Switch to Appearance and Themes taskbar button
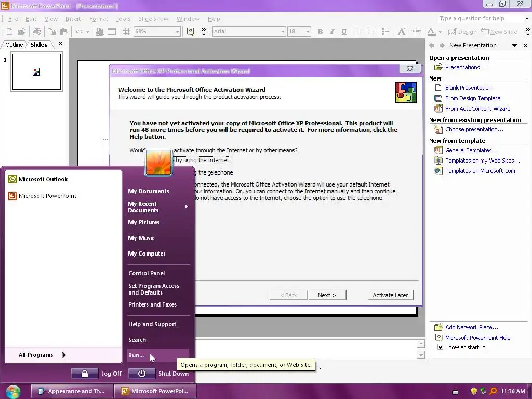 tap(72, 391)
